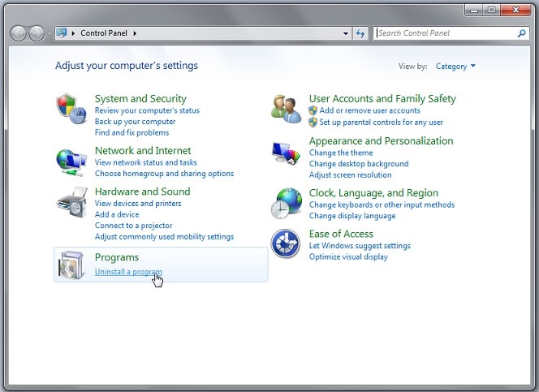Click the Refresh button next to the address bar
This screenshot has width=539, height=392.
tap(360, 33)
